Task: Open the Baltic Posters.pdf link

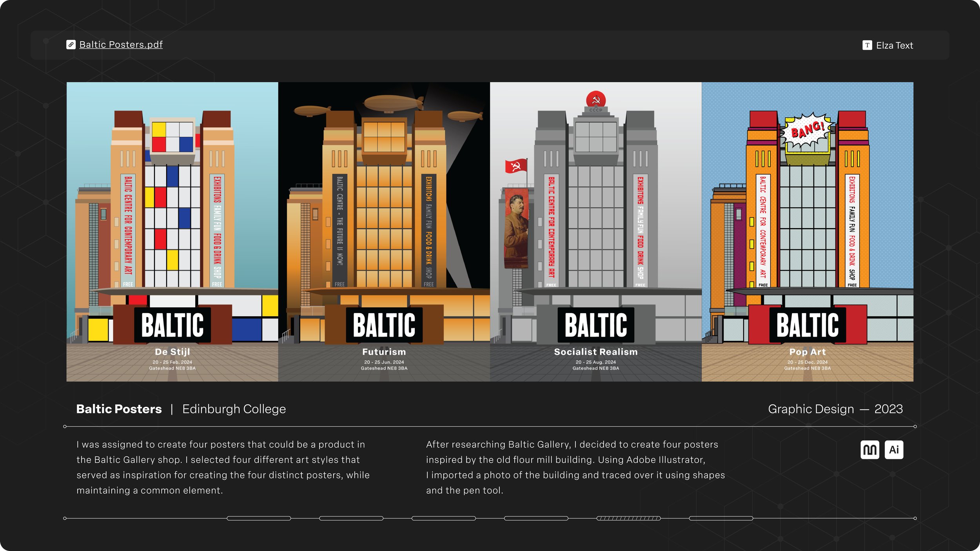Action: (121, 45)
